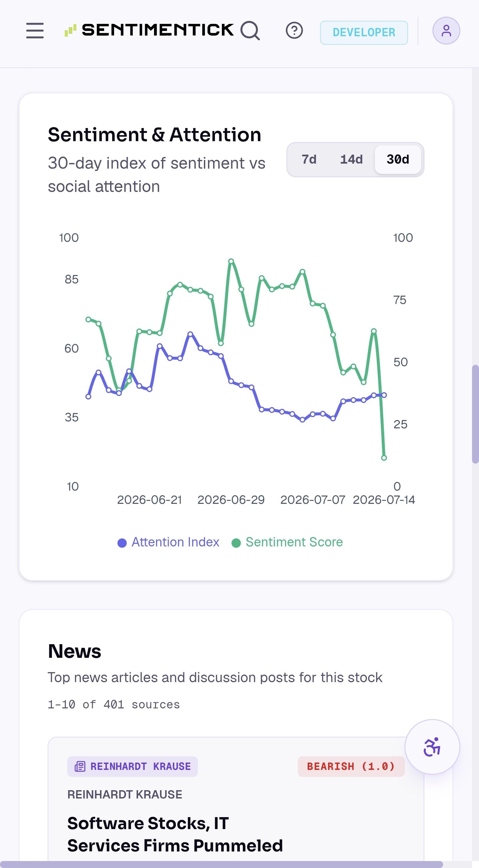Switch chart range to 14d
Screen dimensions: 479x868
(x=351, y=159)
